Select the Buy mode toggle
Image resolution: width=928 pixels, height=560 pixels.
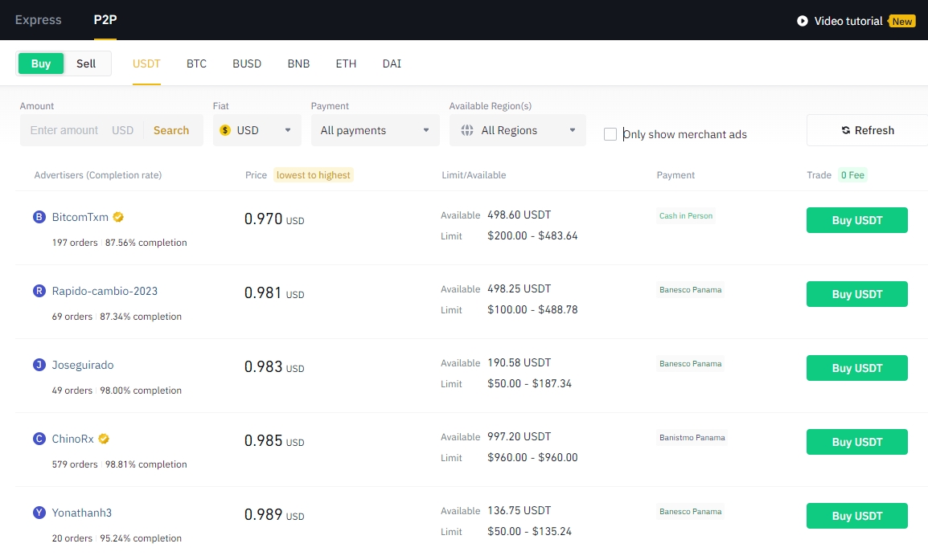40,63
